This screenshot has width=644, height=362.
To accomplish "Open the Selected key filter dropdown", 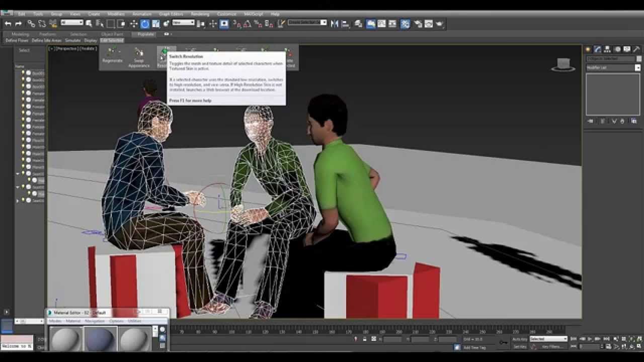I will [548, 339].
